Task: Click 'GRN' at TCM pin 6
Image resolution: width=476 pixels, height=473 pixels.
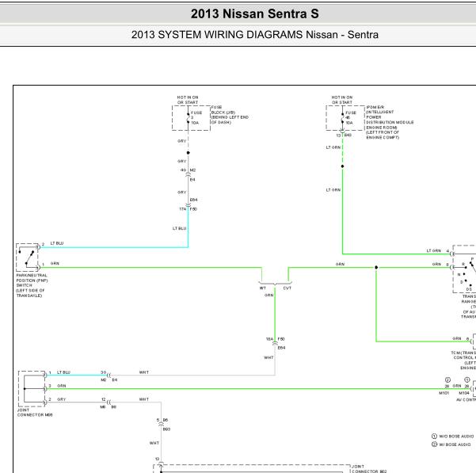Action: pyautogui.click(x=456, y=338)
